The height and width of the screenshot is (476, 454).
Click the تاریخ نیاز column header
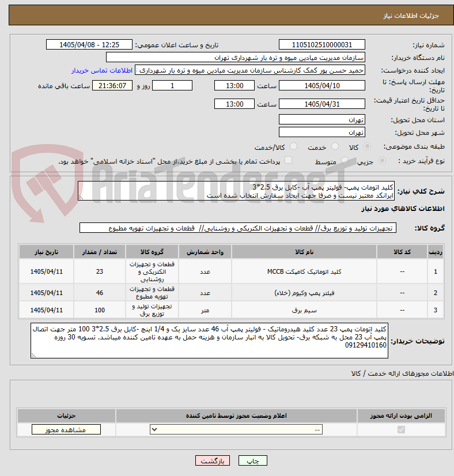pyautogui.click(x=47, y=252)
